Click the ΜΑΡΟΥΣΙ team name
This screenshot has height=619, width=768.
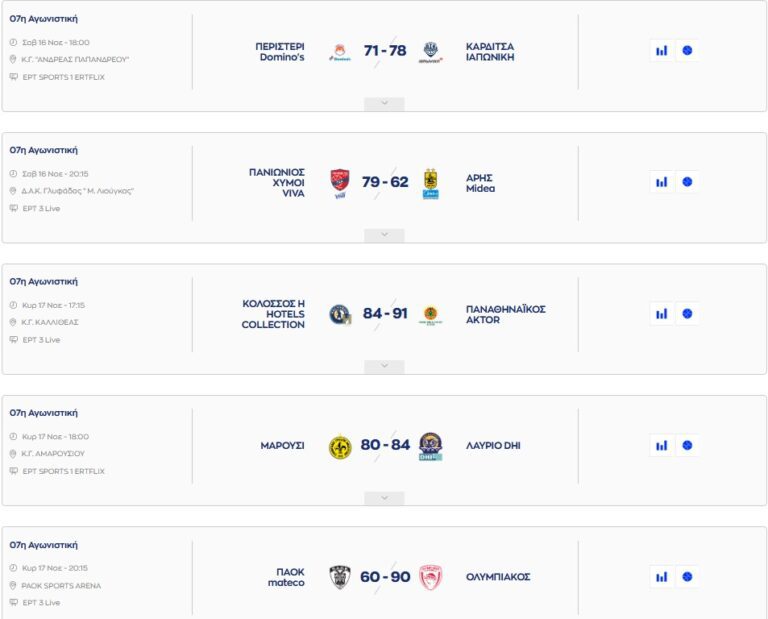pyautogui.click(x=283, y=445)
